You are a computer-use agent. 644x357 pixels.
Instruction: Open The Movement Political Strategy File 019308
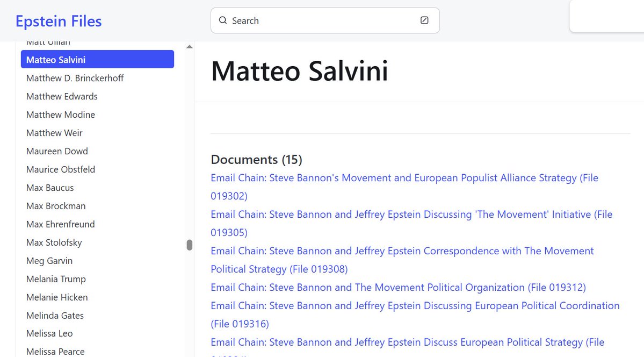pos(402,260)
